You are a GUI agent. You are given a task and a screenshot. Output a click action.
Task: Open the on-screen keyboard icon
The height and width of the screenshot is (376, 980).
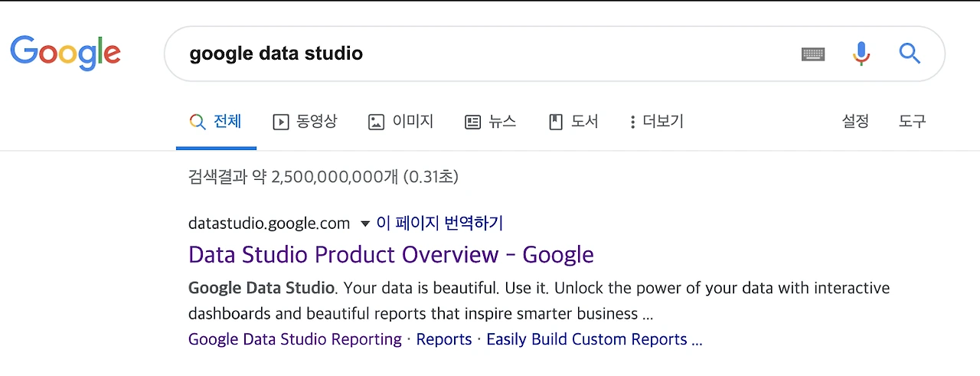coord(813,54)
